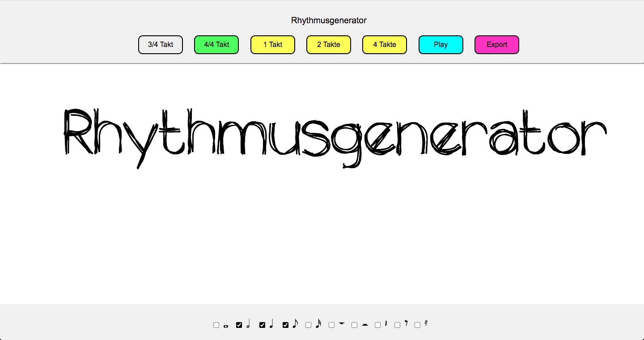Click the pink Export button

coord(497,45)
